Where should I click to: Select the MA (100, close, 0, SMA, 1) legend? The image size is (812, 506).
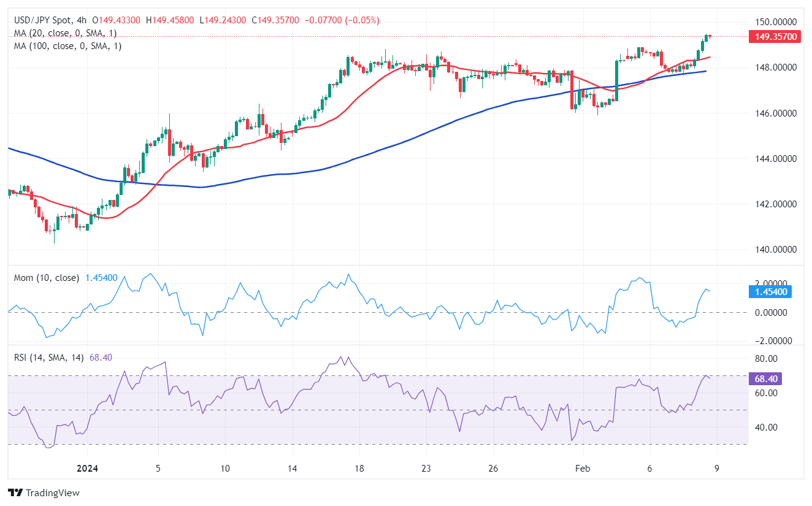coord(67,46)
